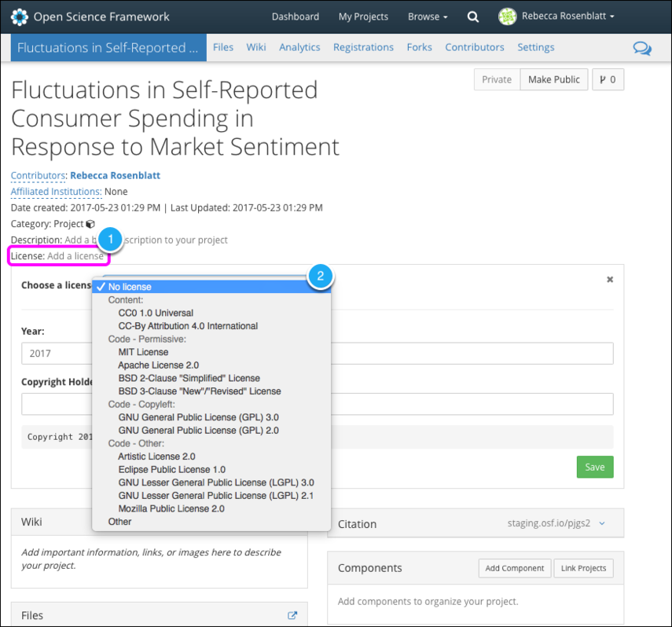Click the green Save button
This screenshot has height=627, width=672.
tap(595, 467)
